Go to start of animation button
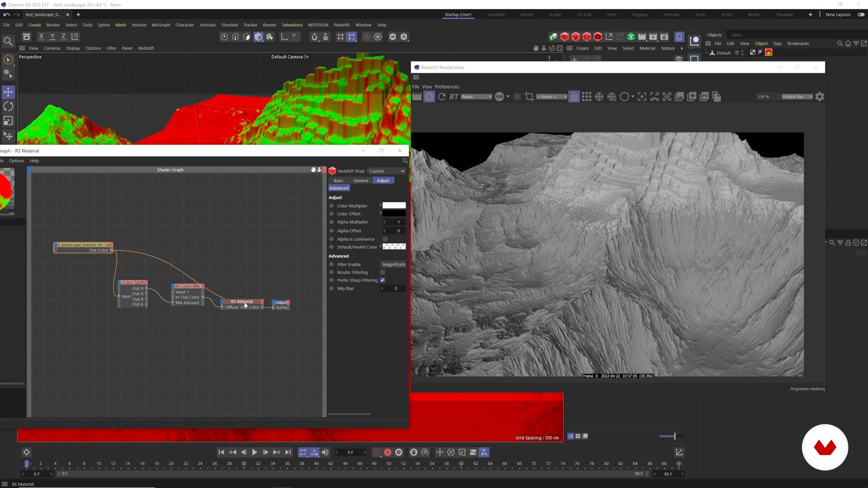Viewport: 868px width, 488px height. tap(221, 452)
